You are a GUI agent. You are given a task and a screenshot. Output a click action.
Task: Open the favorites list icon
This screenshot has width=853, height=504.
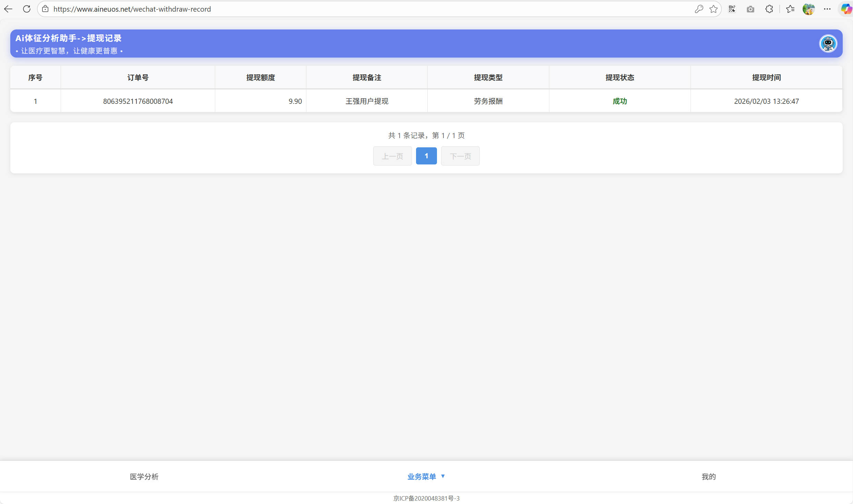[790, 9]
